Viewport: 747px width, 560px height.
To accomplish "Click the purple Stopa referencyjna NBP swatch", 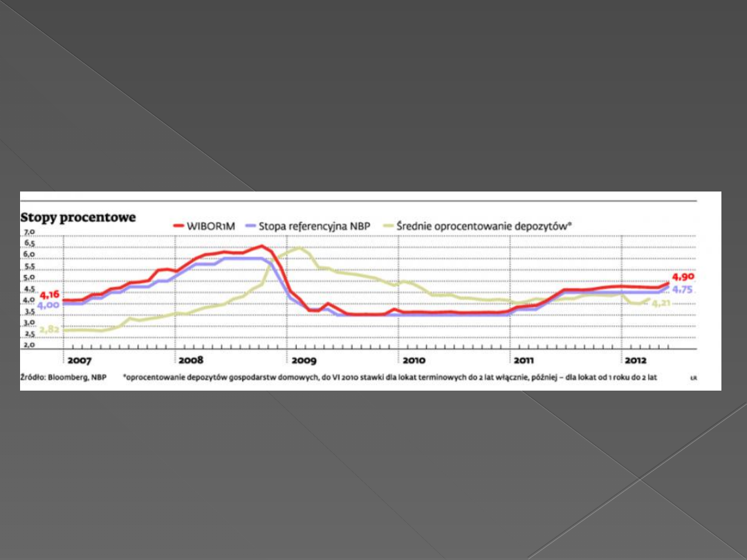I will tap(250, 225).
